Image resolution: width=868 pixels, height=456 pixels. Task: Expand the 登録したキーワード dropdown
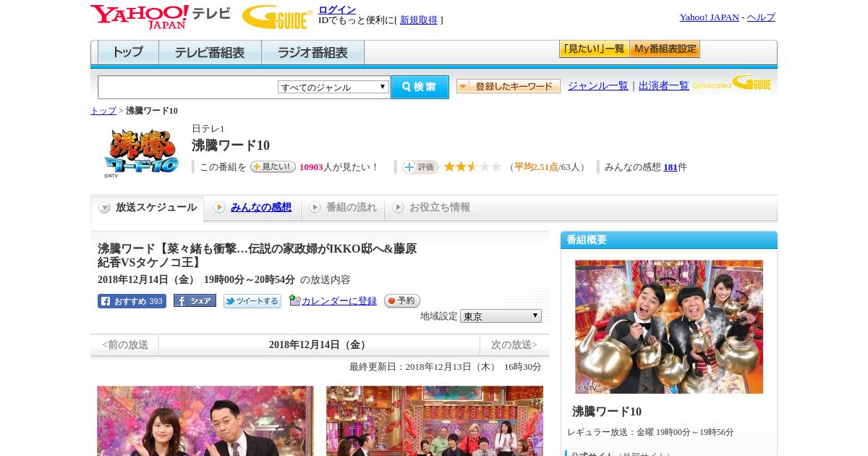(x=509, y=86)
